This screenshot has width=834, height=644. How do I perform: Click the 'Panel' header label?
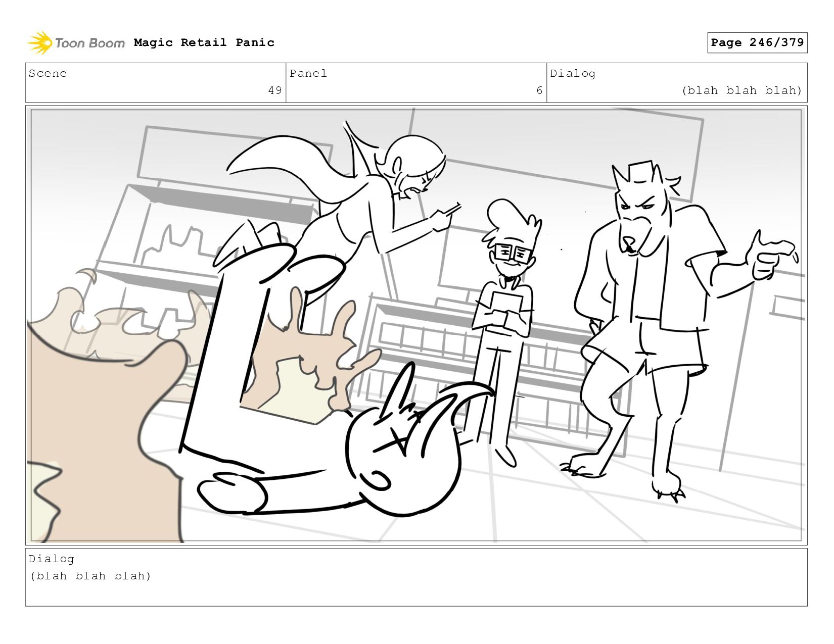click(x=308, y=73)
